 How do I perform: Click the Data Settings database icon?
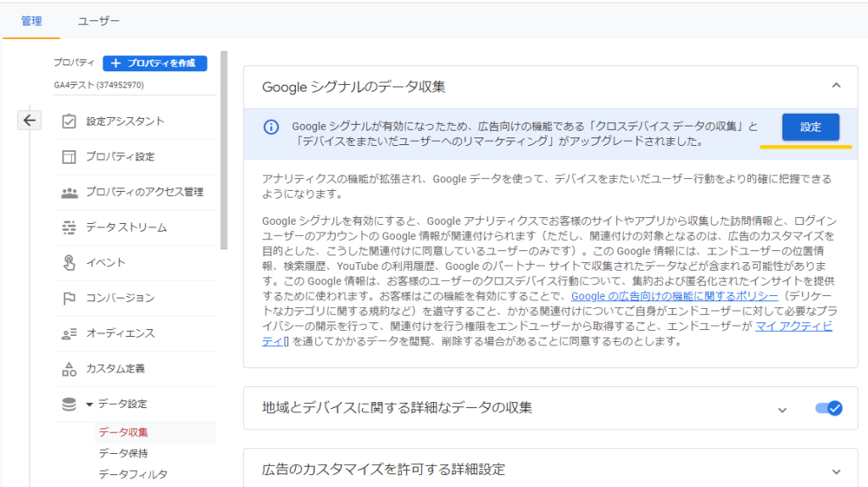(69, 405)
